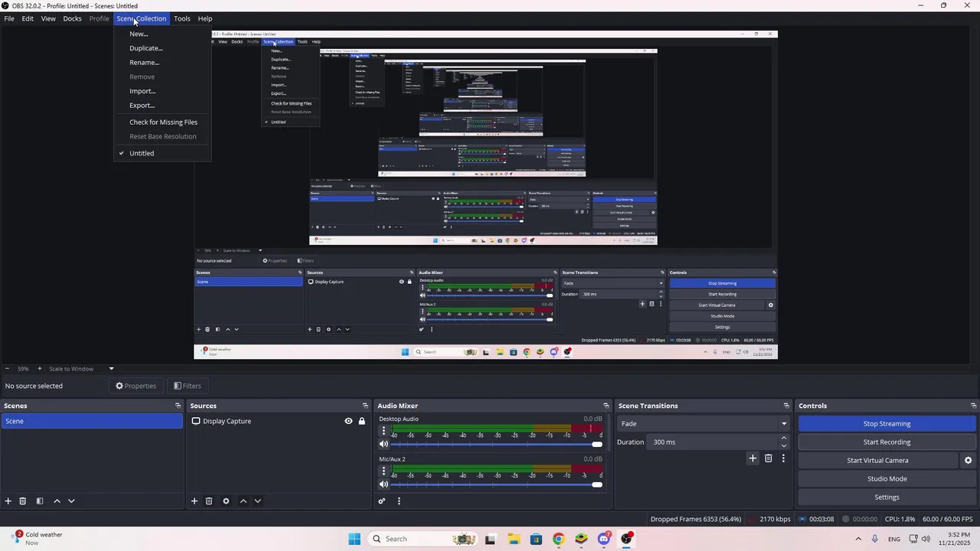Move source up arrow in Sources panel
Screen dimensions: 980x551
click(243, 501)
